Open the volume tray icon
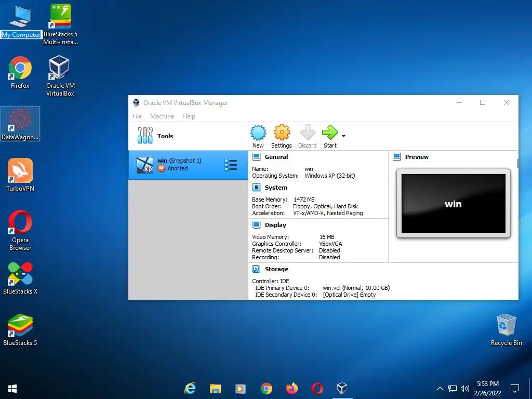Screen dimensions: 532x399 [x=465, y=389]
